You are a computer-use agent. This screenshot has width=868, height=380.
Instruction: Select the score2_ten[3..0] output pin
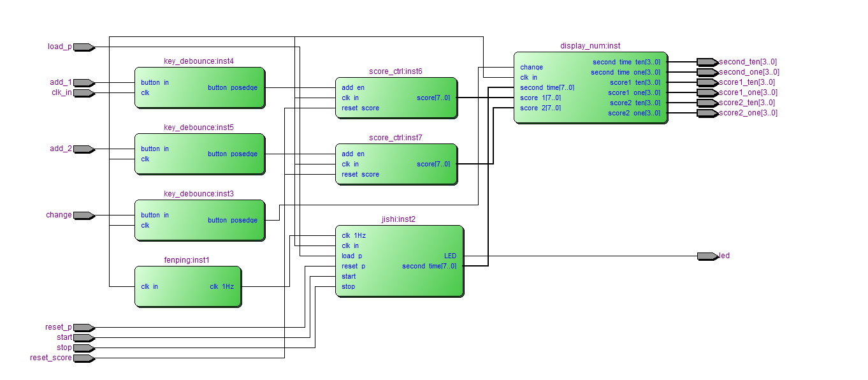coord(707,103)
